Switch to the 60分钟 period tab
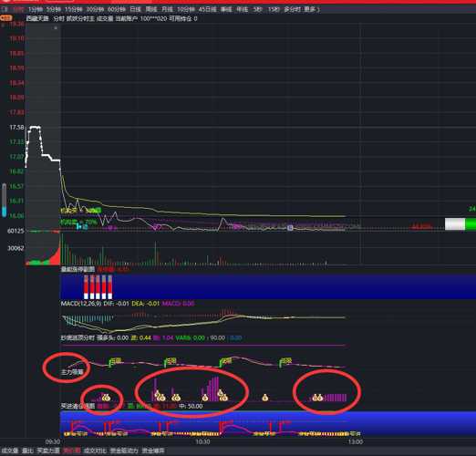Screen dimensions: 476x456 point(117,9)
